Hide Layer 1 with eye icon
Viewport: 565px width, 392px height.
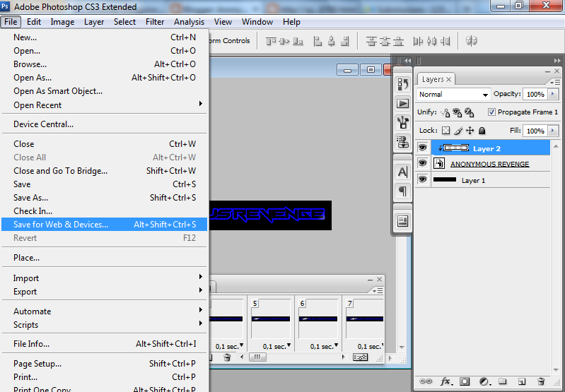coord(423,179)
